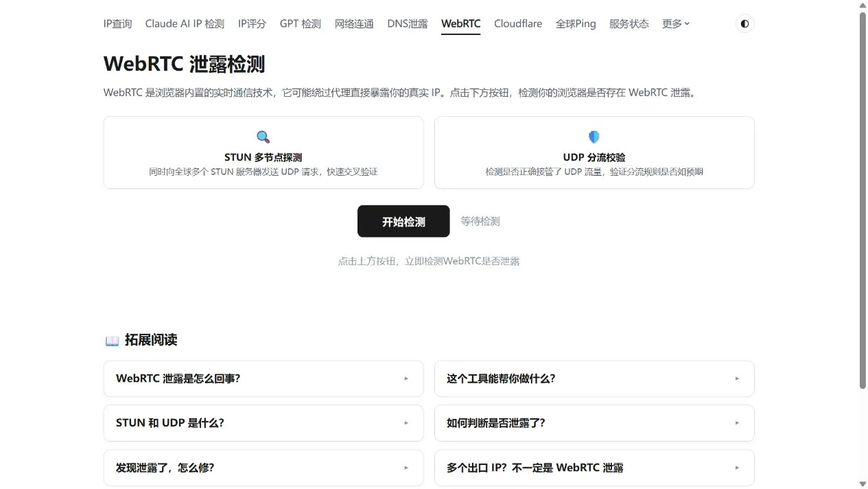Click the shield icon in UDP card
868x489 pixels.
coord(594,137)
